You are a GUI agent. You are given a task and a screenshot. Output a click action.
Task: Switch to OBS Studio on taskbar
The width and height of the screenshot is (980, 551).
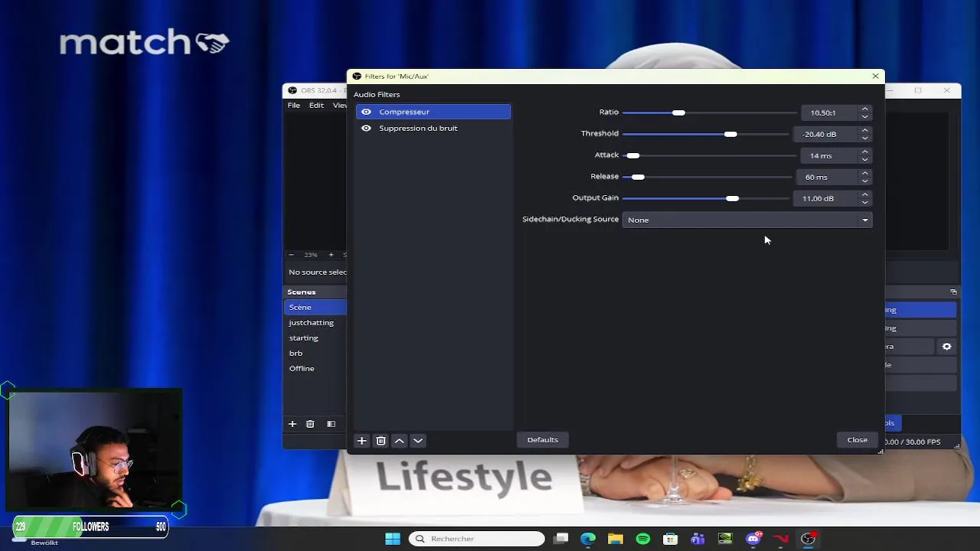808,539
